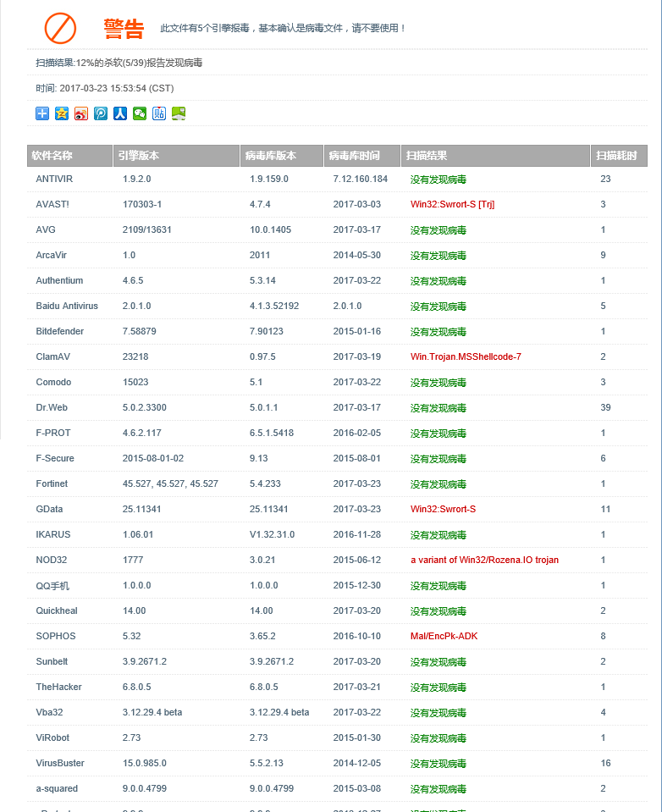
Task: Click VirusBuster scan time 16
Action: (x=605, y=762)
